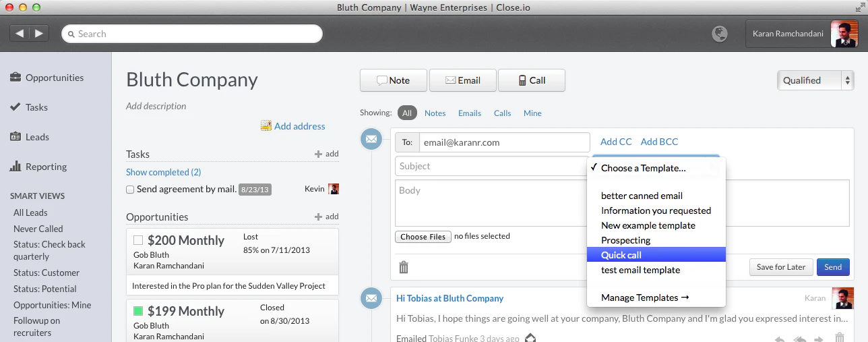Click the trash icon to discard the draft
The image size is (868, 342).
click(404, 267)
